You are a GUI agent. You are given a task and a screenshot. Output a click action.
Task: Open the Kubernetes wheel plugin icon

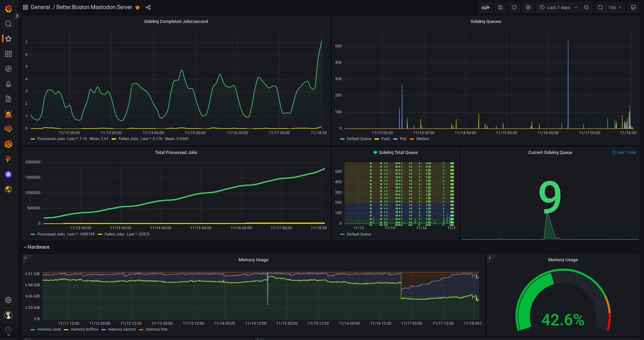[x=8, y=174]
